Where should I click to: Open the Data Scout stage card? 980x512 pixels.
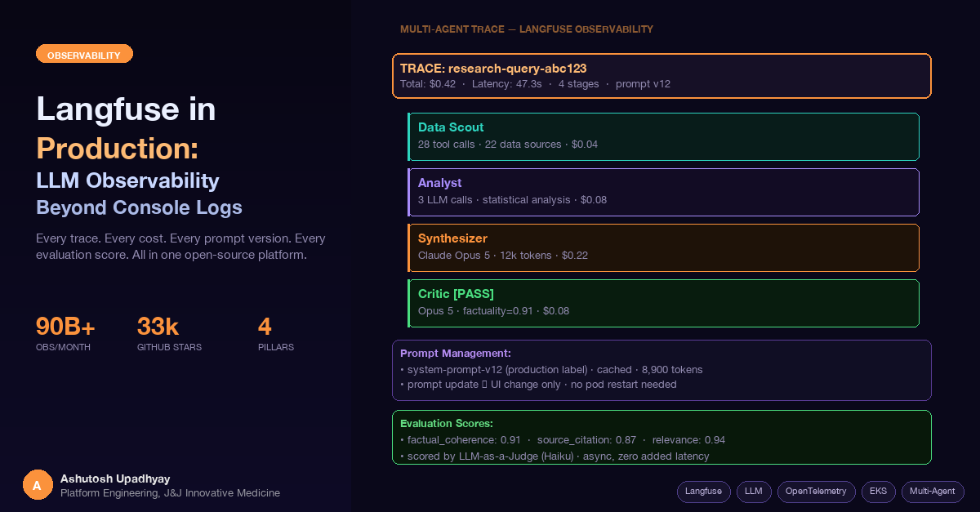pos(663,136)
